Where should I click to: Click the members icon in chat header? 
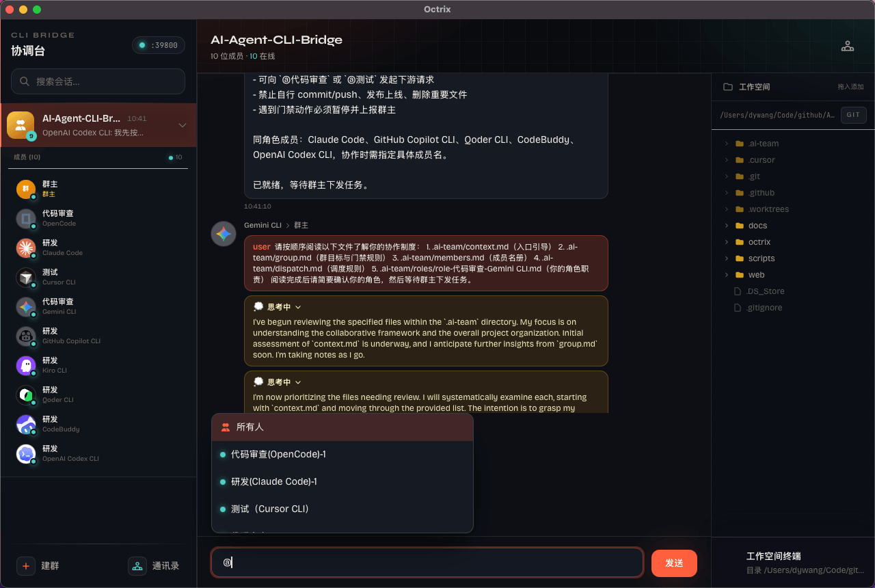click(x=847, y=46)
